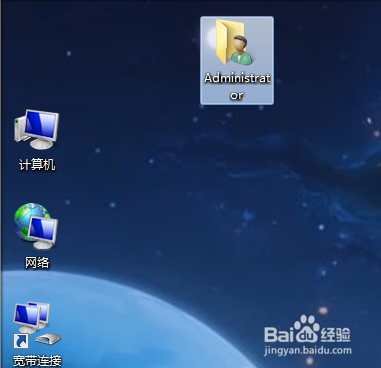The width and height of the screenshot is (381, 368).
Task: Select the 网络 desktop icon
Action: tap(36, 226)
